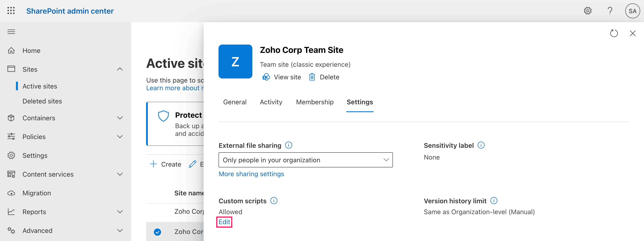Refresh the site details panel
This screenshot has width=644, height=241.
[614, 33]
